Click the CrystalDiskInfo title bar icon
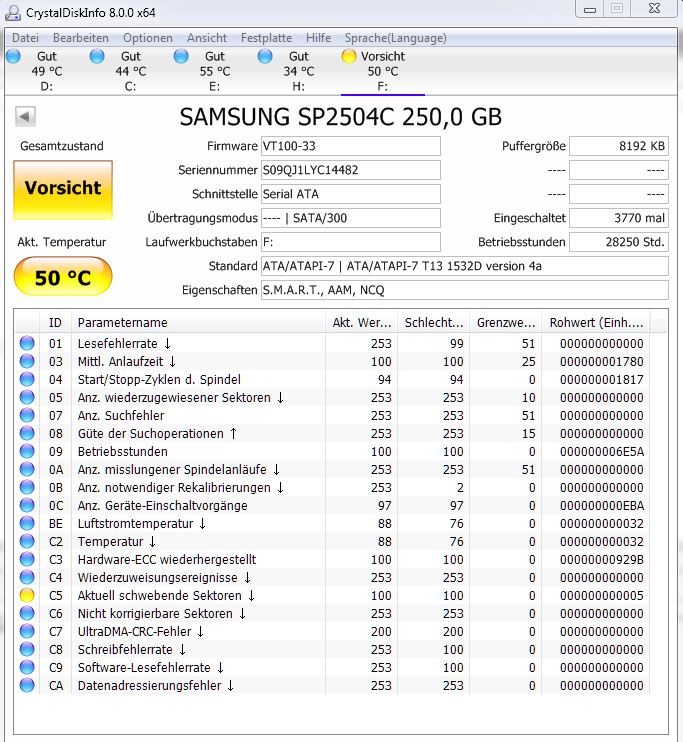This screenshot has width=683, height=742. (x=13, y=12)
